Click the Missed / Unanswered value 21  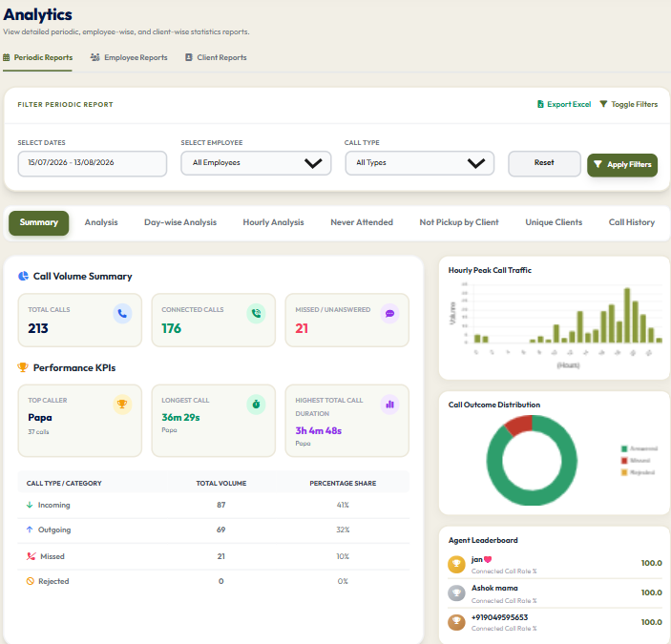coord(302,328)
